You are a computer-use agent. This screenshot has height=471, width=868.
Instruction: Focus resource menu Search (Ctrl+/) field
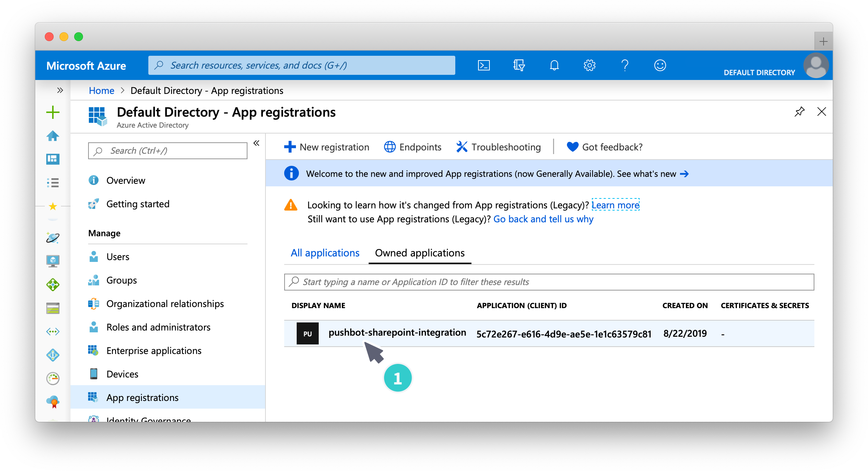[168, 151]
